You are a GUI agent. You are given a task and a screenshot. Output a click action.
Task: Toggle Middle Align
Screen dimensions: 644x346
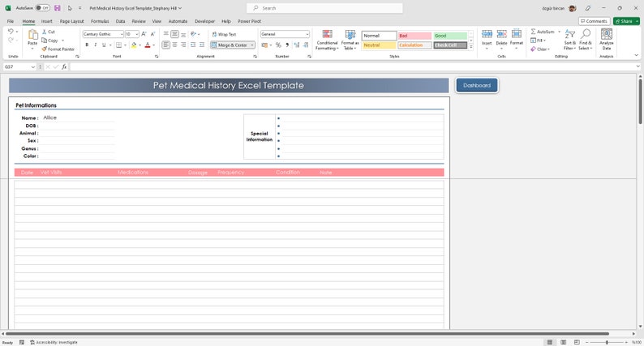click(x=174, y=34)
